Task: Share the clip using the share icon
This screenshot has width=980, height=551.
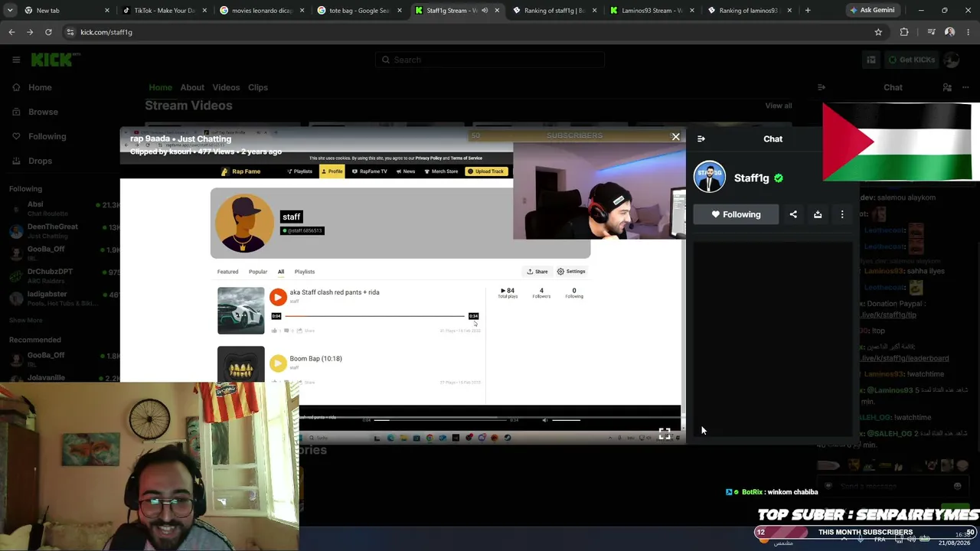Action: coord(793,214)
